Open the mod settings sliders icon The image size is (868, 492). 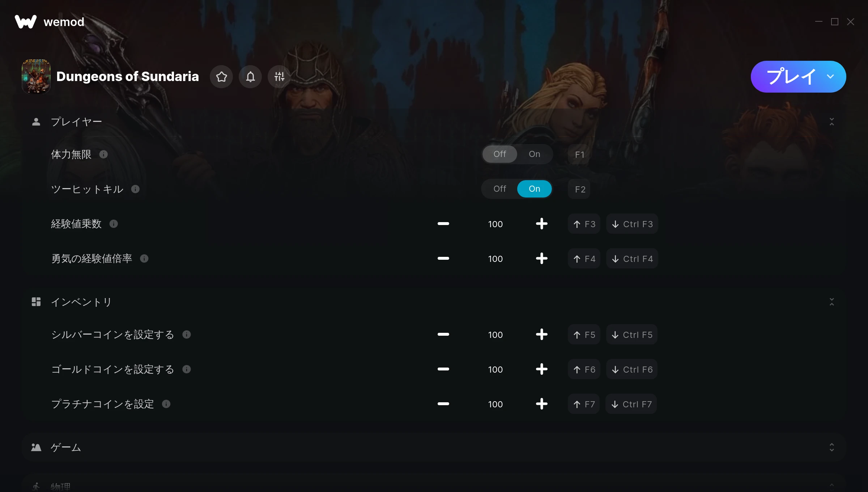pos(279,77)
